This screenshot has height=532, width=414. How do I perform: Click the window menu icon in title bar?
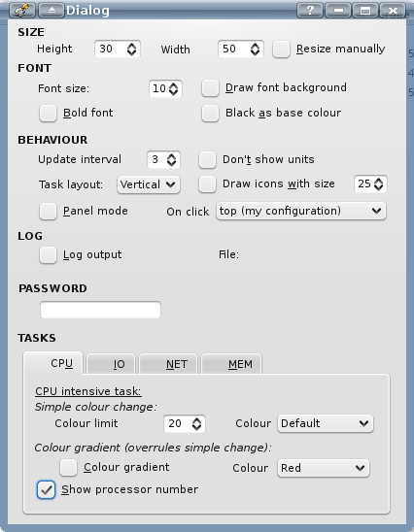tap(22, 10)
